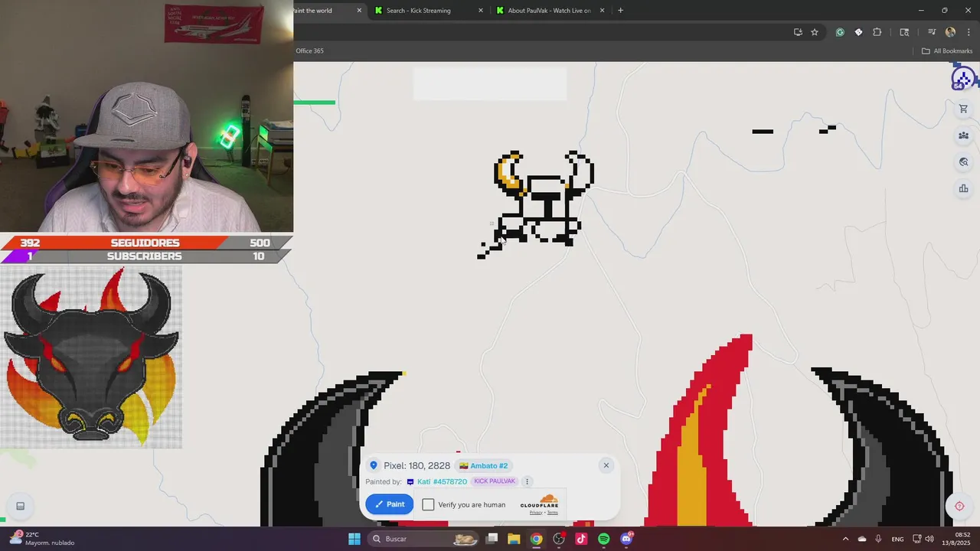Screen dimensions: 980x551
Task: Open the leaderboard bar-chart icon
Action: point(963,188)
